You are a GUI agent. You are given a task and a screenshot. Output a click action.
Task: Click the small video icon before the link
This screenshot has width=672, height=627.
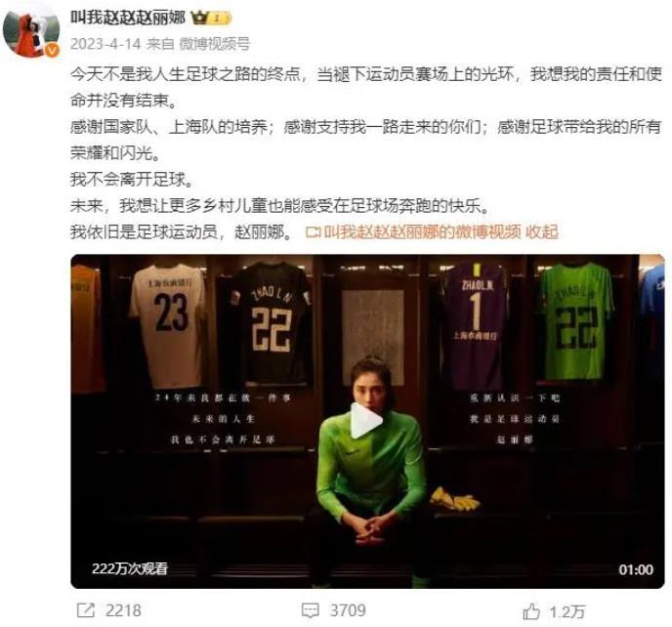pos(313,232)
